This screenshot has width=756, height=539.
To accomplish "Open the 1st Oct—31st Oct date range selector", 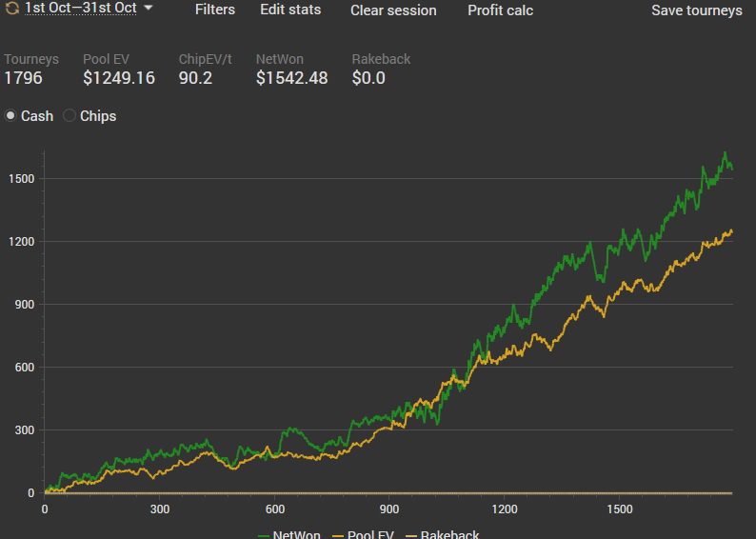I will pyautogui.click(x=80, y=9).
